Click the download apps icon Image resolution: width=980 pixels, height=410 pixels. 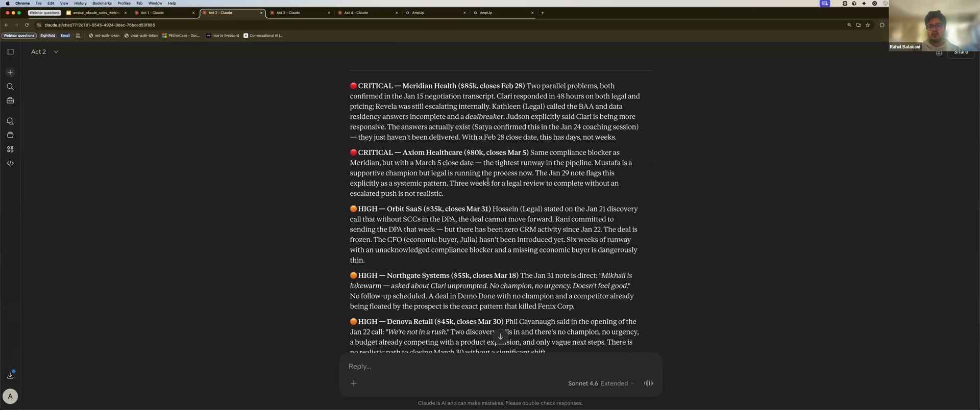[x=10, y=375]
